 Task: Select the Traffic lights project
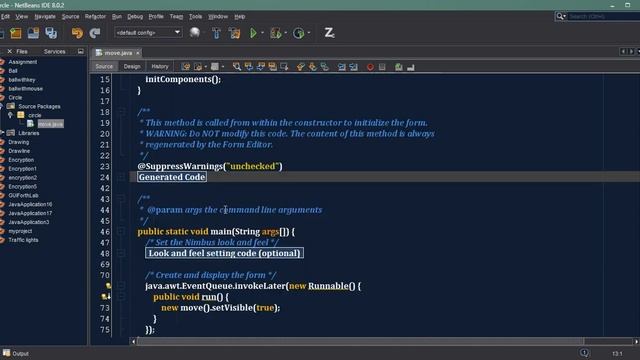tap(23, 240)
